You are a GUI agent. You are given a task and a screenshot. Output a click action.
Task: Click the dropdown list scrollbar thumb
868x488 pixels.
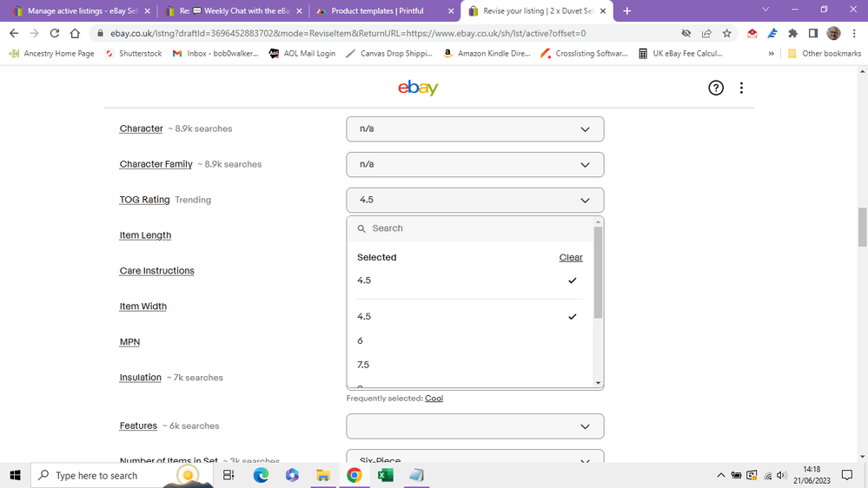coord(598,272)
